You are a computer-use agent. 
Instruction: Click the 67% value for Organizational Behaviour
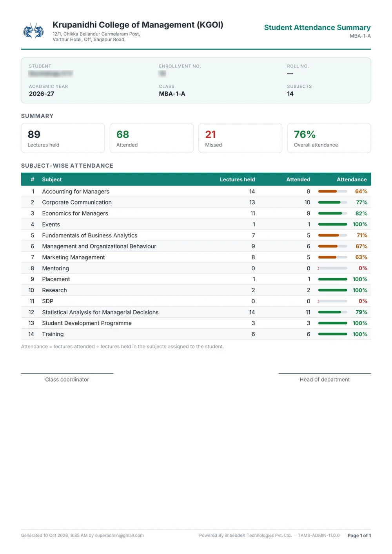[361, 246]
